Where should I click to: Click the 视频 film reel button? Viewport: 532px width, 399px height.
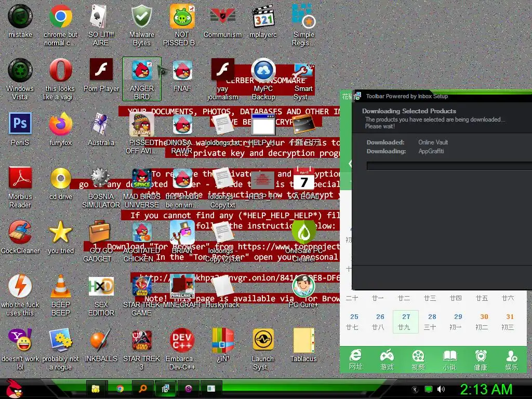click(418, 360)
